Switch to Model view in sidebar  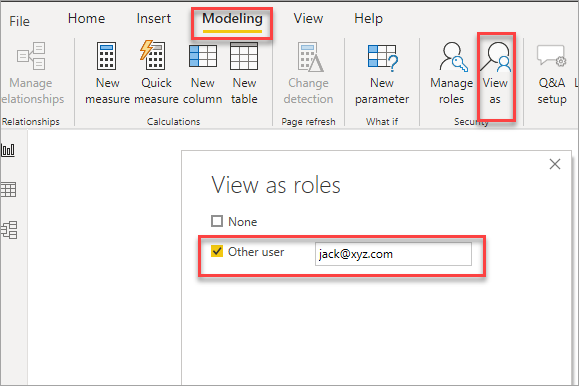click(x=9, y=230)
